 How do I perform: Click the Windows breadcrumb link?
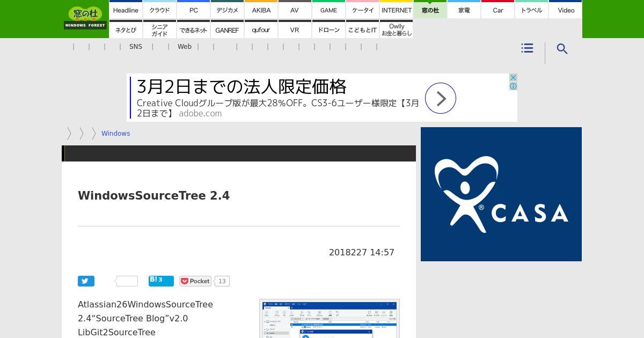coord(115,133)
